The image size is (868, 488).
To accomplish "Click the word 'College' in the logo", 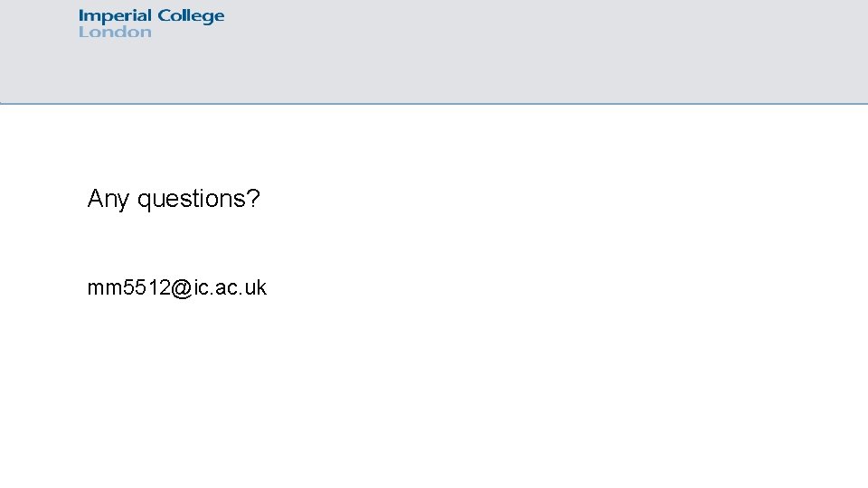I will pos(191,16).
